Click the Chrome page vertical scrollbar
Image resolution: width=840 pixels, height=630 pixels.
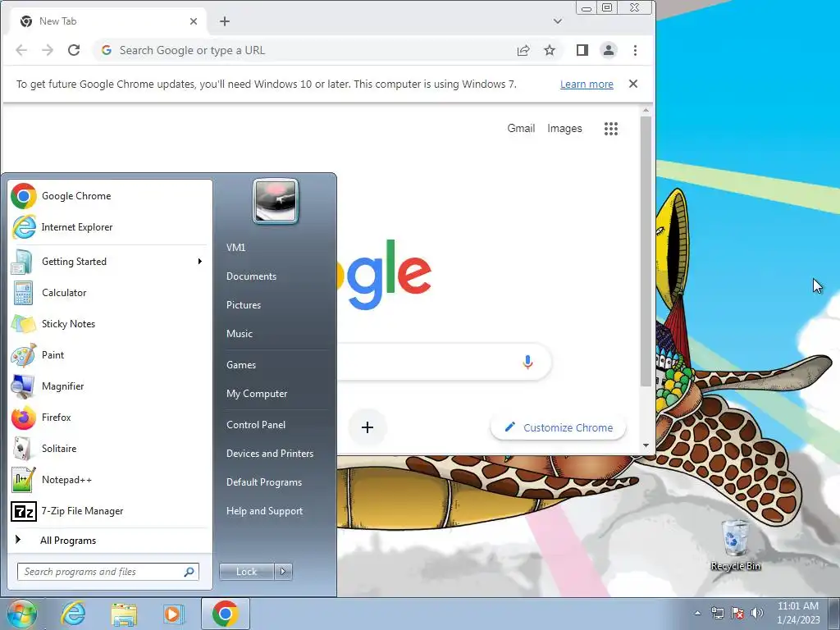point(646,251)
